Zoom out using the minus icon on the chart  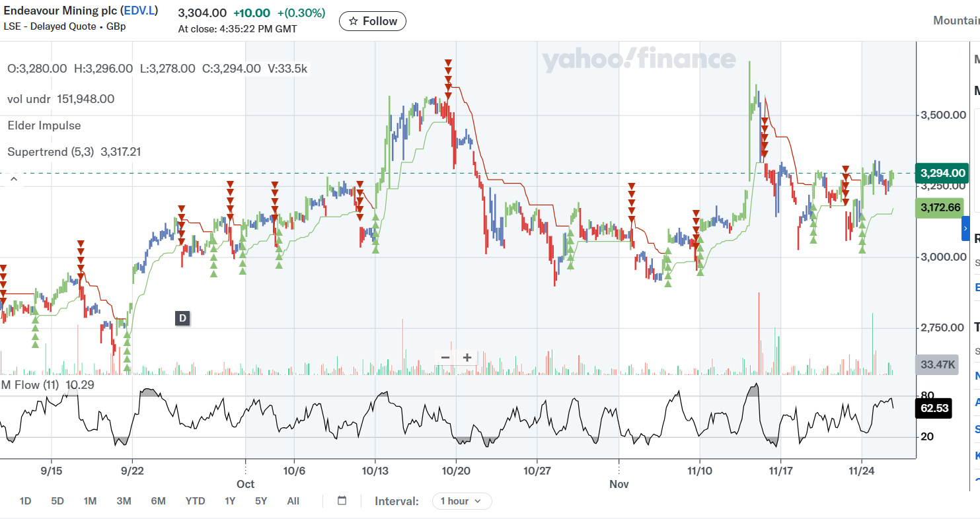446,357
